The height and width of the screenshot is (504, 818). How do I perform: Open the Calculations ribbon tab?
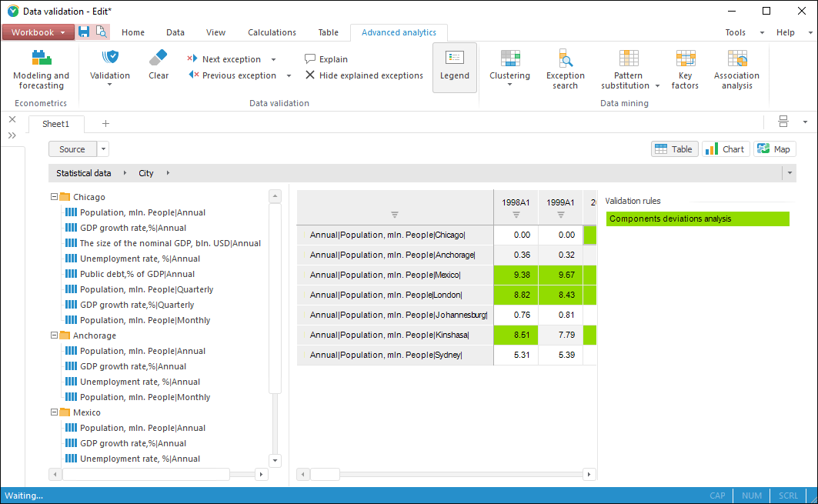pos(272,32)
